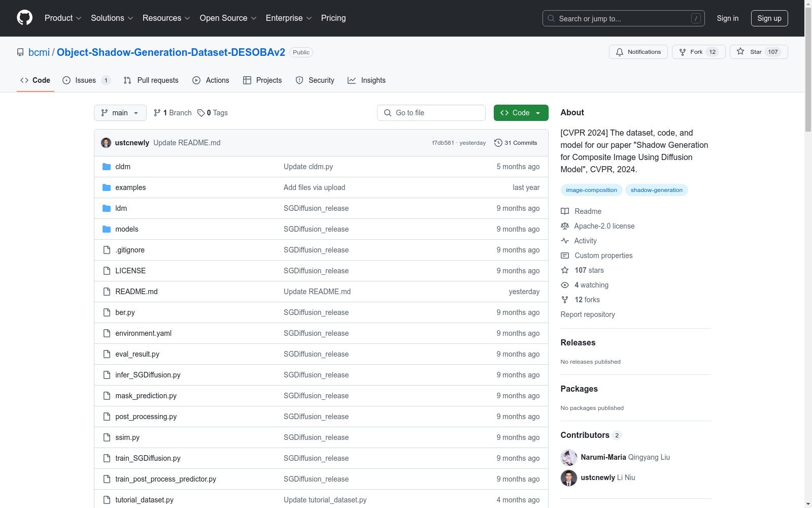The width and height of the screenshot is (812, 508).
Task: Focus the Go to file field
Action: [x=431, y=113]
